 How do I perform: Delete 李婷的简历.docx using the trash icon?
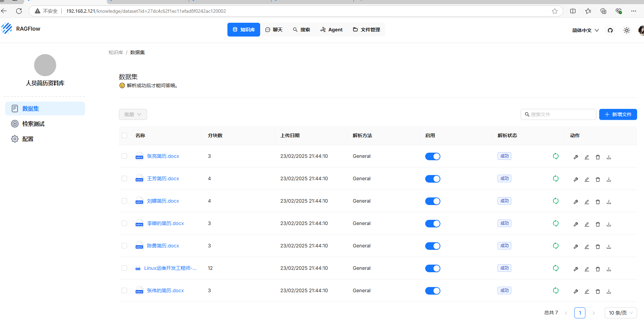point(597,224)
